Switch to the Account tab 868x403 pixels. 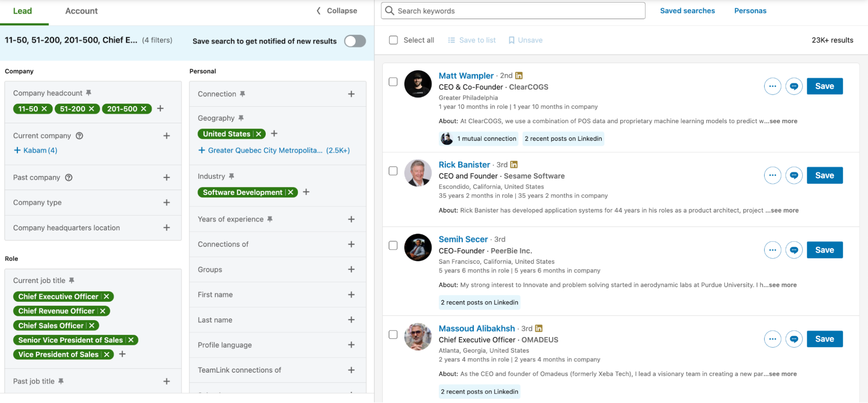coord(82,11)
